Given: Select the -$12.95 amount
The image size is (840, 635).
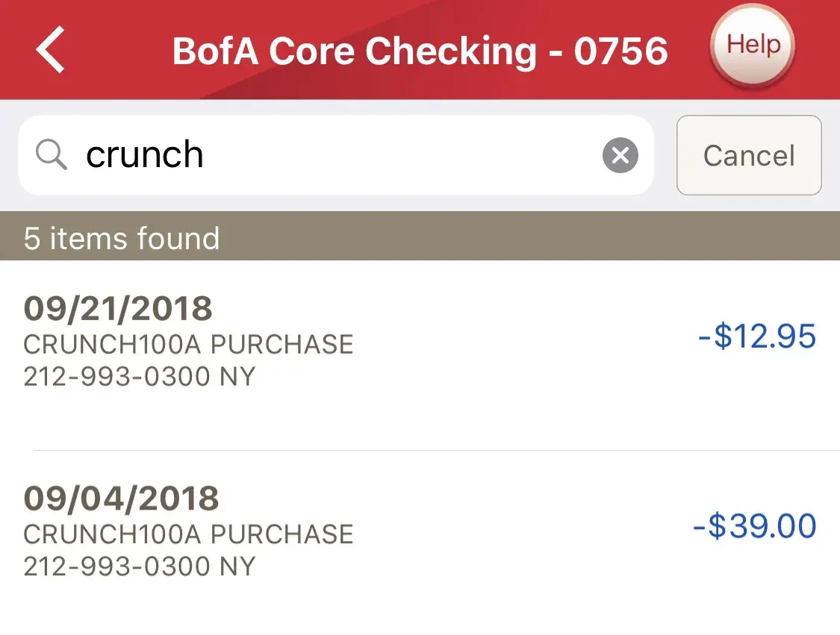Looking at the screenshot, I should tap(756, 337).
